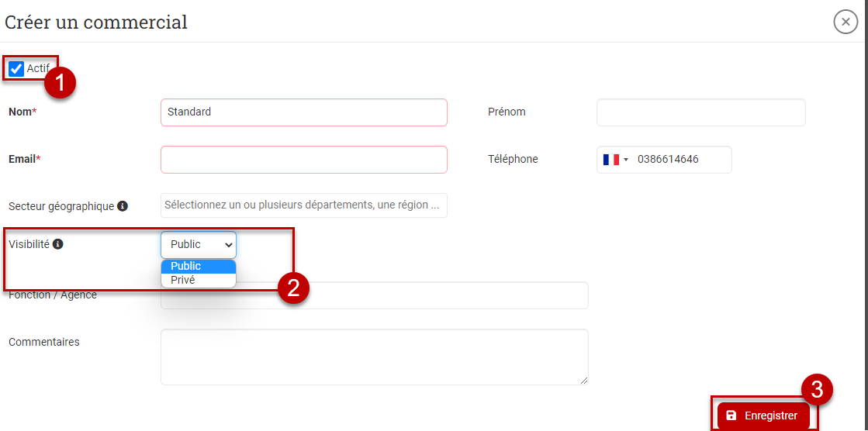The image size is (868, 431).
Task: Click the Secteur géographique info icon
Action: tap(123, 206)
